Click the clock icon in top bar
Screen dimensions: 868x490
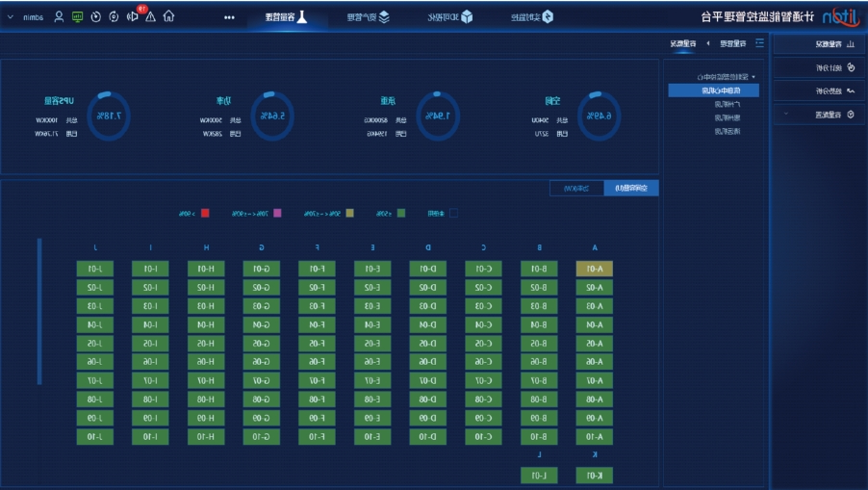point(95,16)
